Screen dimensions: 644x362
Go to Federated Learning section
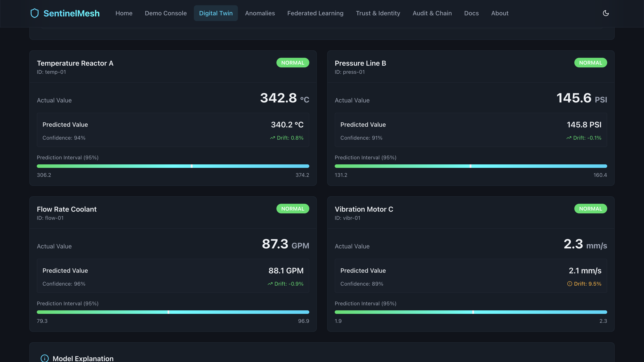click(315, 13)
